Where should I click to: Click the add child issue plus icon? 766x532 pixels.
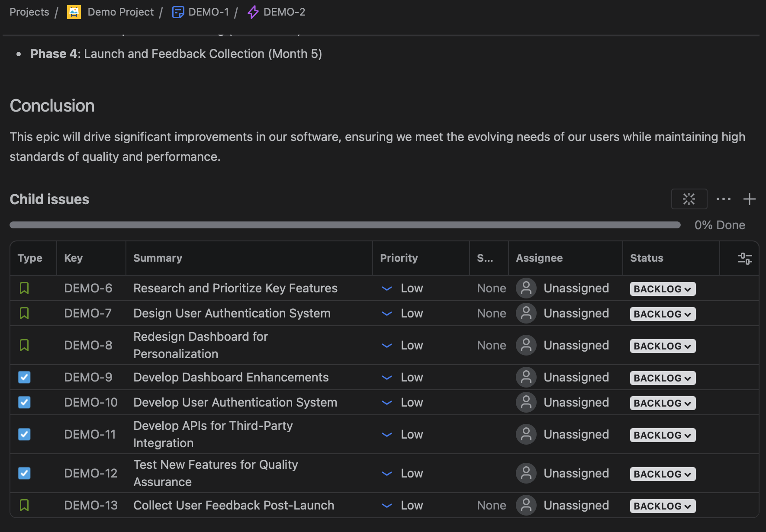[x=749, y=199]
